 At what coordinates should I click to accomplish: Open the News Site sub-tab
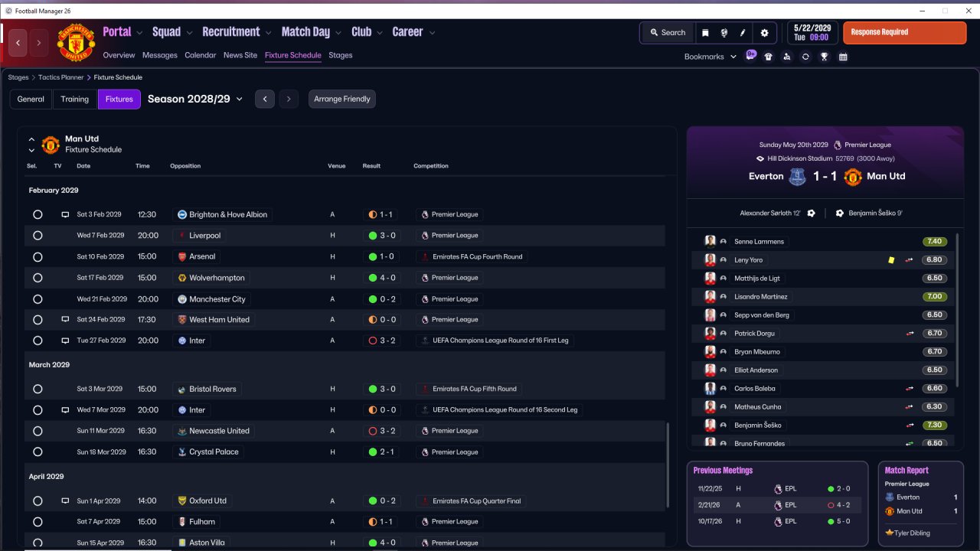coord(240,55)
